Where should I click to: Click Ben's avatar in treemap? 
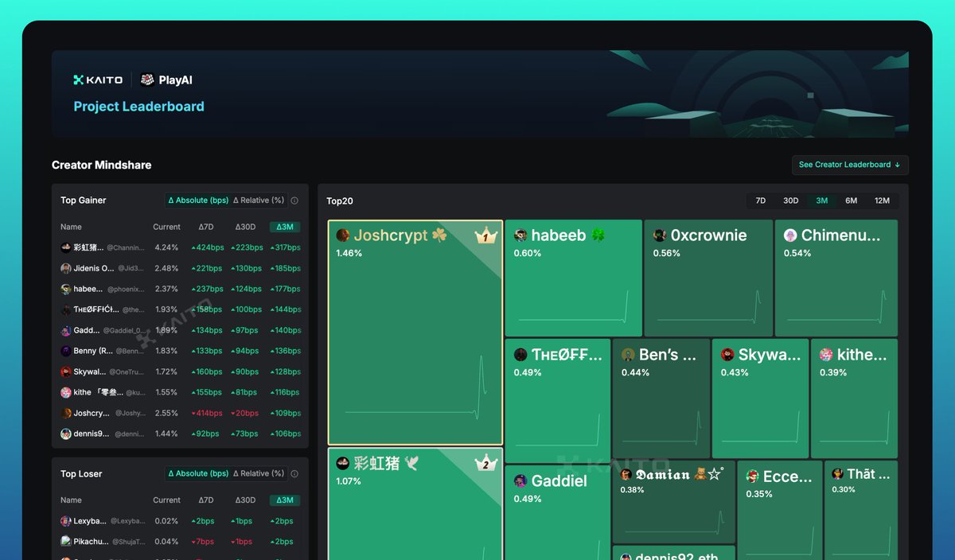click(x=628, y=355)
